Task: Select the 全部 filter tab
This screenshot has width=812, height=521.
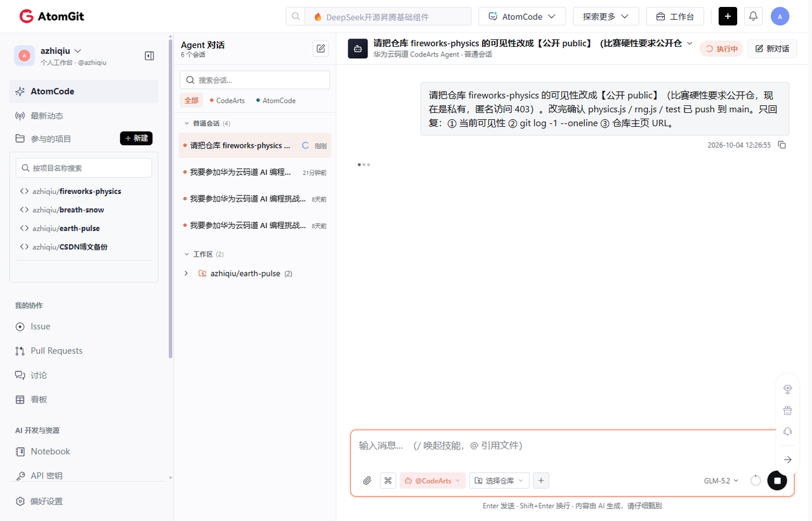Action: coord(191,100)
